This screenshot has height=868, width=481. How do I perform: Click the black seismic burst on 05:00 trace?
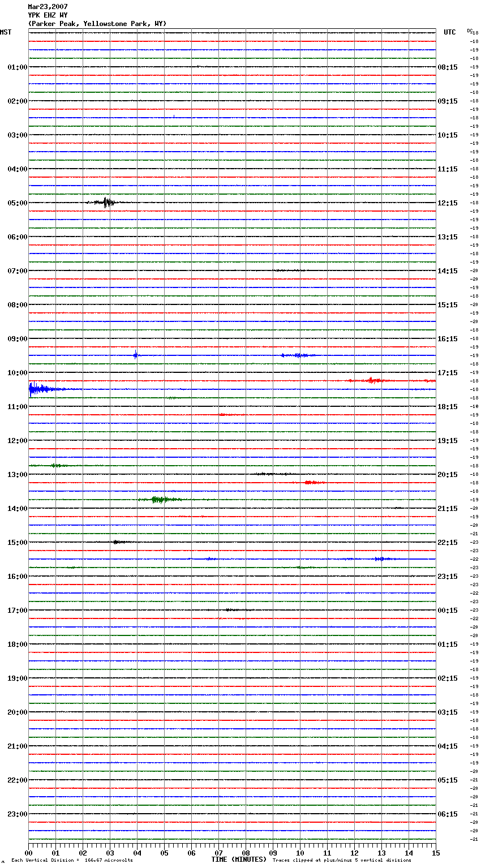pyautogui.click(x=106, y=203)
